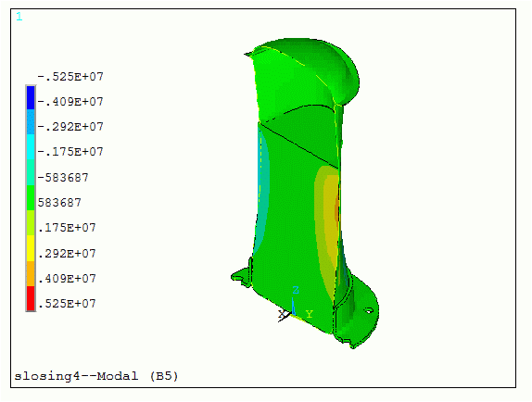This screenshot has height=402, width=532.
Task: Click the yellow-green legend color band
Action: [x=31, y=223]
